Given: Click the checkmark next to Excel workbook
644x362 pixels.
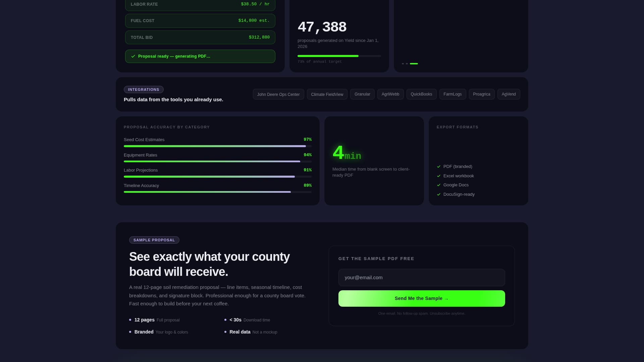Looking at the screenshot, I should (439, 176).
